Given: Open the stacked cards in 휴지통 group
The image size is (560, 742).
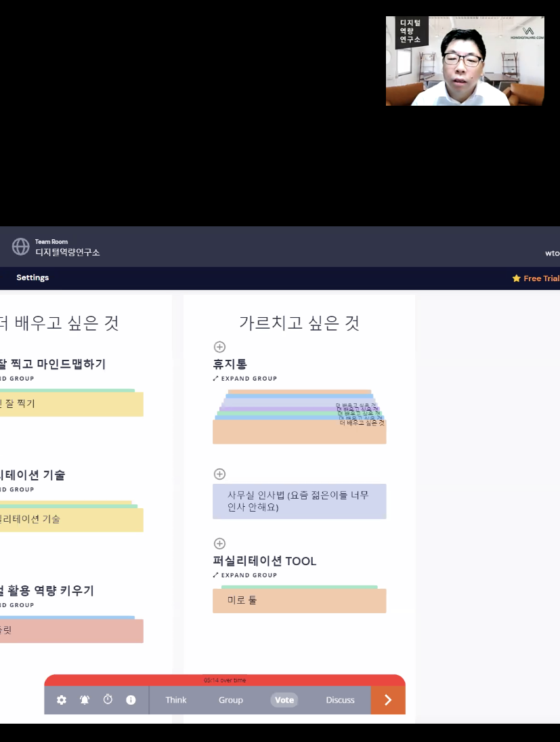Looking at the screenshot, I should 299,417.
